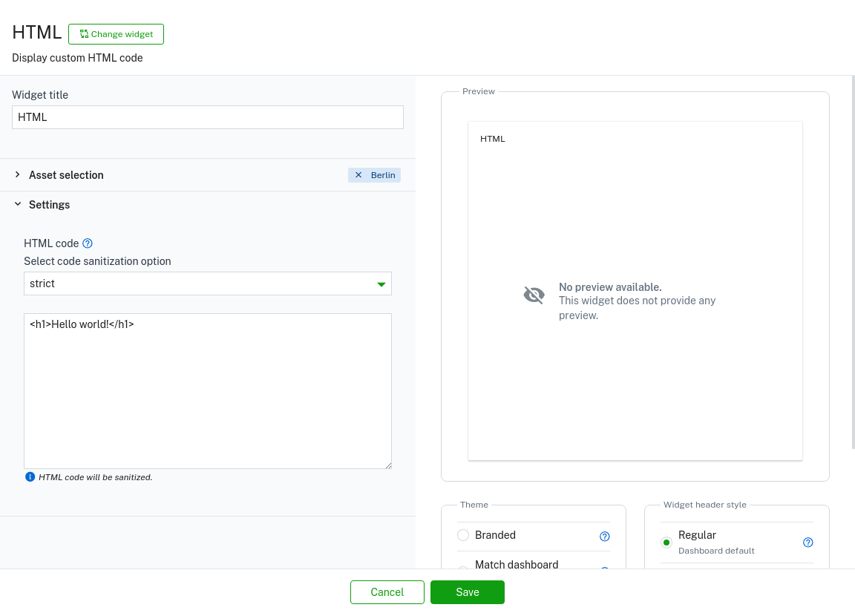Viewport: 855px width, 616px height.
Task: Expand the Asset selection section
Action: coord(18,174)
